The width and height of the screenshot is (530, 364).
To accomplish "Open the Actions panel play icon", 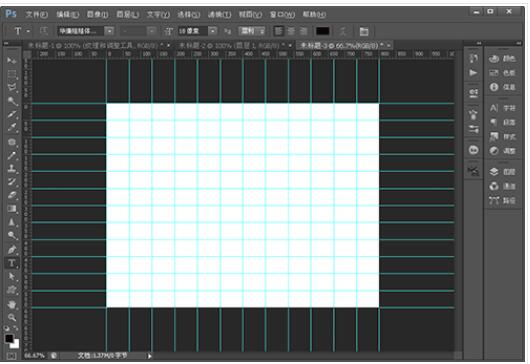I will [473, 73].
